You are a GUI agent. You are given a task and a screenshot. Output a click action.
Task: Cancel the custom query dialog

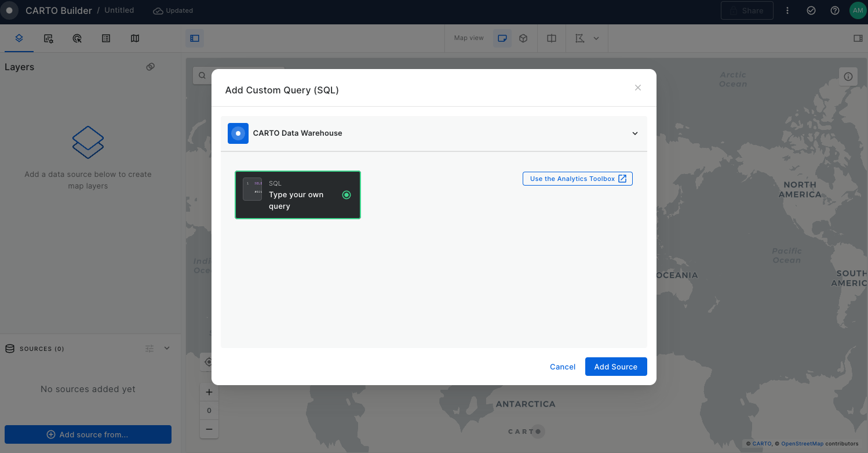[562, 367]
